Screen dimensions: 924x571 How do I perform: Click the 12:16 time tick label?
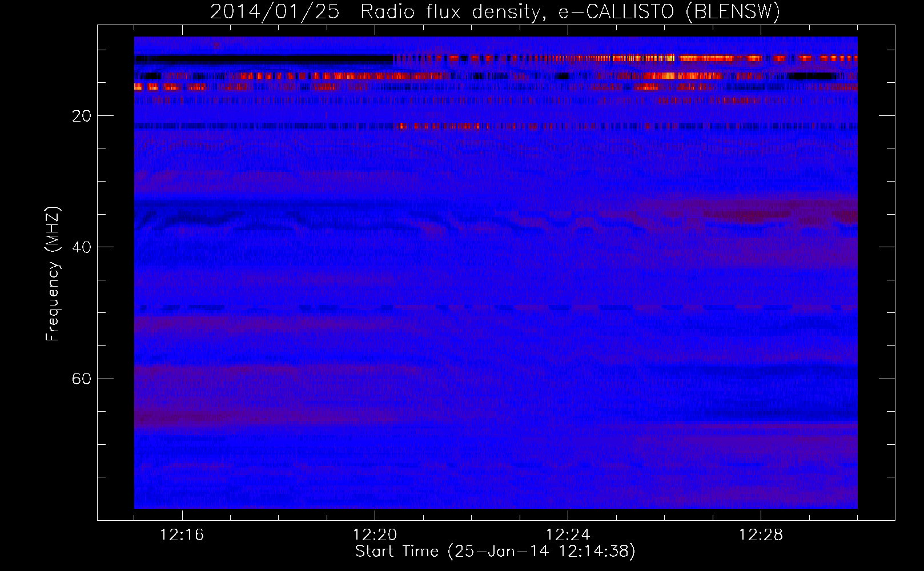[182, 535]
